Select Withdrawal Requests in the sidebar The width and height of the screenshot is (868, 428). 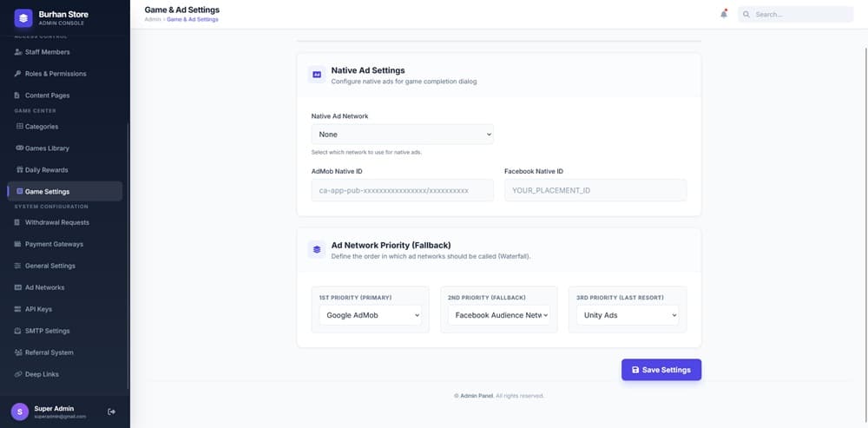[x=56, y=222]
